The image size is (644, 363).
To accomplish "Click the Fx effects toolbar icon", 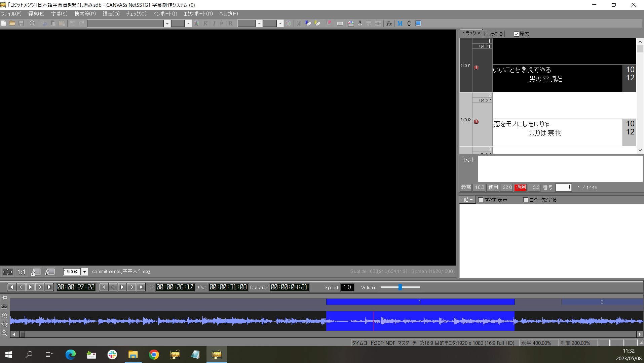I will click(x=389, y=24).
